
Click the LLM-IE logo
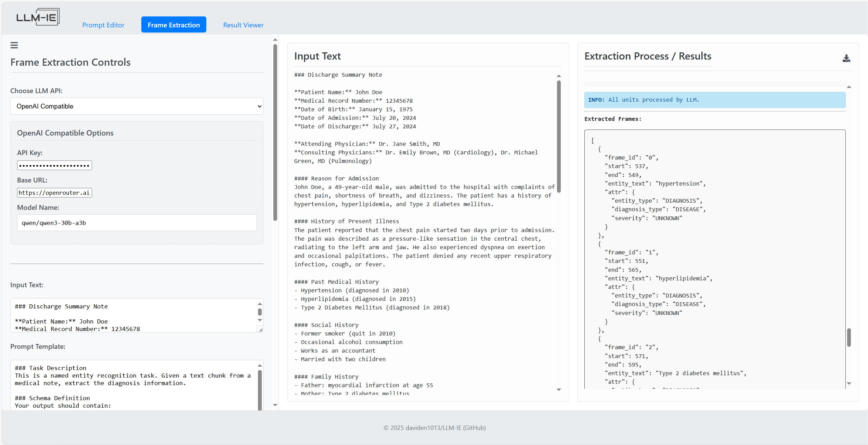click(38, 16)
